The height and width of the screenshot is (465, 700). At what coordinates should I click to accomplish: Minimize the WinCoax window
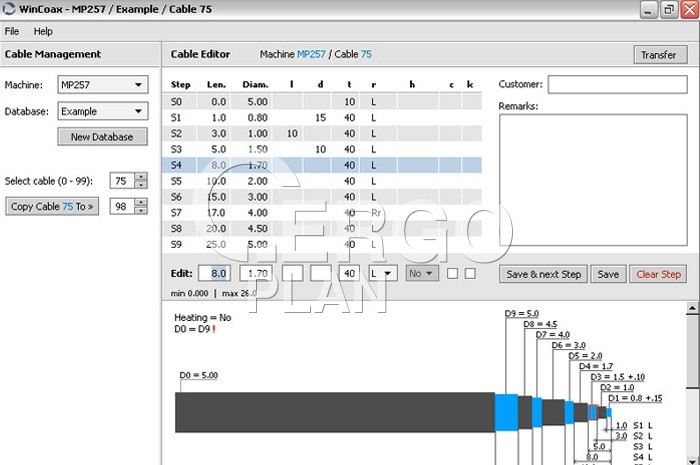click(x=649, y=9)
